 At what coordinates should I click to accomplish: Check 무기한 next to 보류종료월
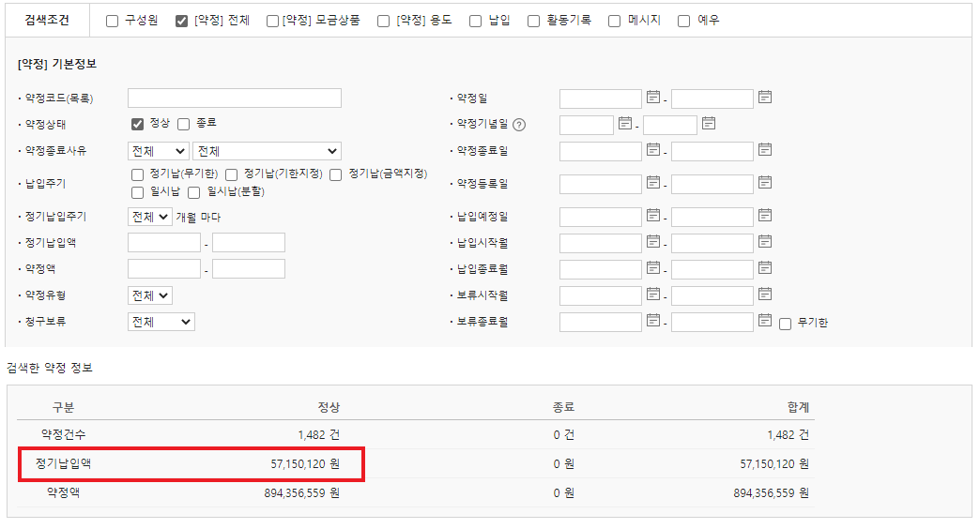coord(785,324)
